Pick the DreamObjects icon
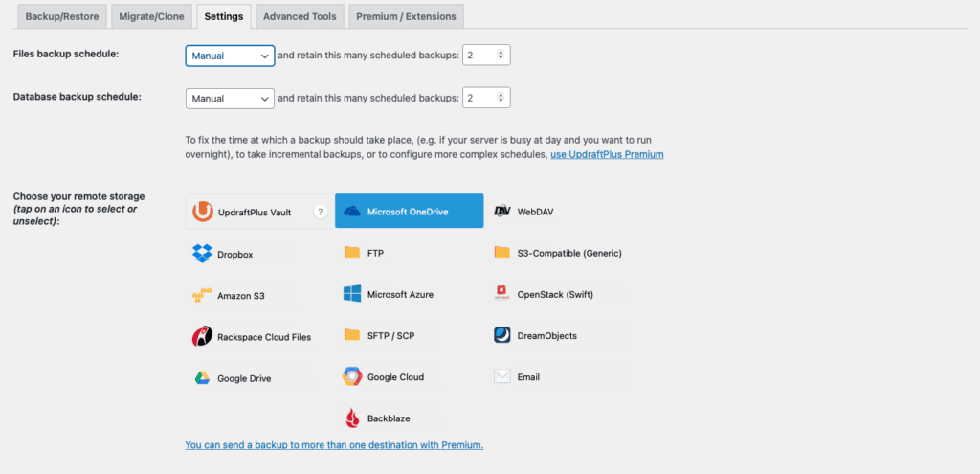 pyautogui.click(x=502, y=335)
